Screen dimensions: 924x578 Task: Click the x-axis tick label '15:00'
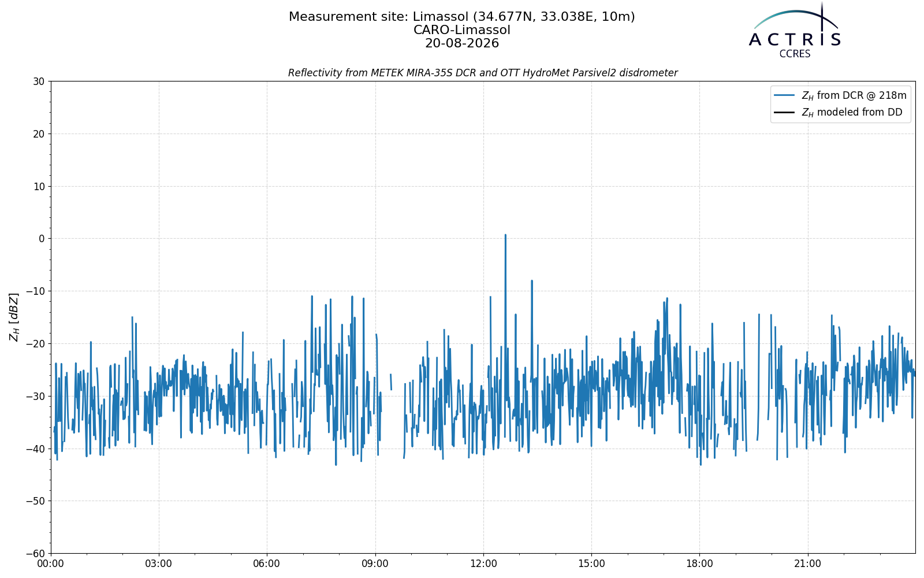(591, 564)
